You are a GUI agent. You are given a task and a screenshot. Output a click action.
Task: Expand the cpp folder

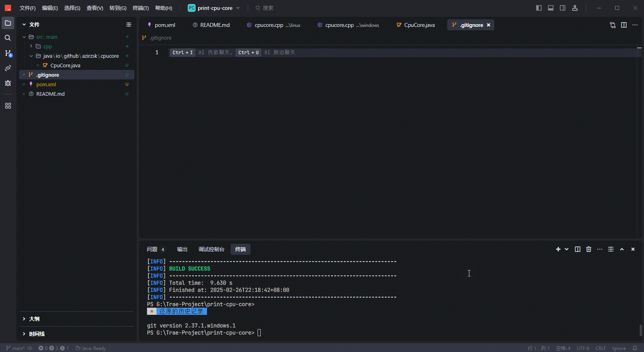point(77,46)
